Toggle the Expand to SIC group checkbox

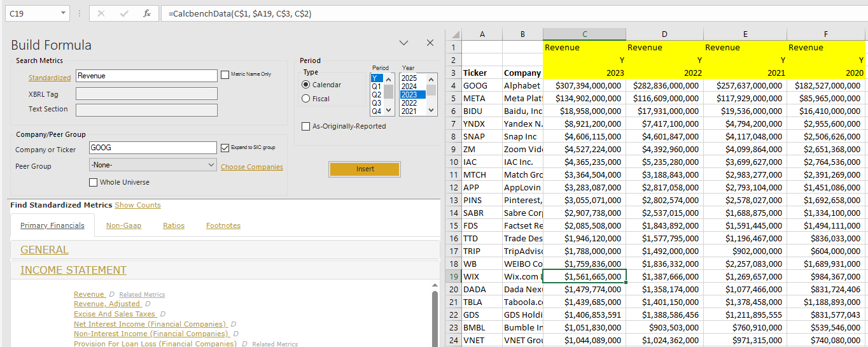tap(225, 148)
